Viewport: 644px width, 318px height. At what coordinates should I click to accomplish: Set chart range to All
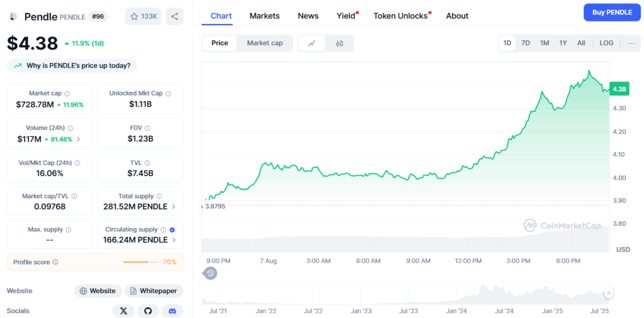coord(581,43)
